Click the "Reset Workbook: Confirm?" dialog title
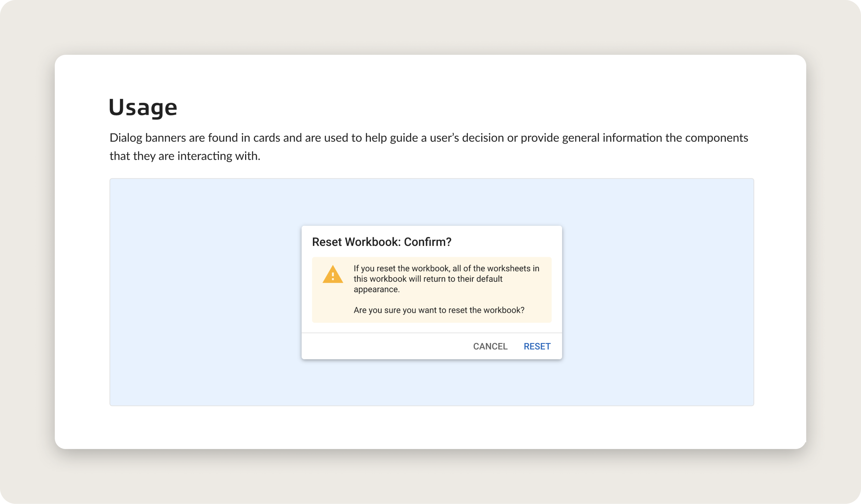The width and height of the screenshot is (861, 504). click(381, 242)
